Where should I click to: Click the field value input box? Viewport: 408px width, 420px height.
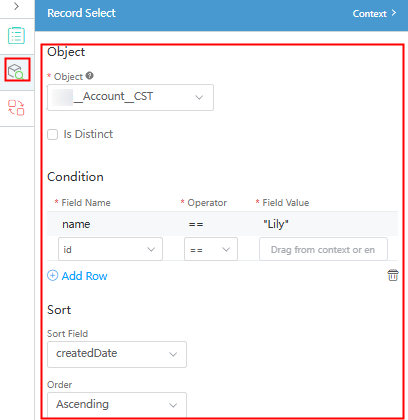point(323,249)
